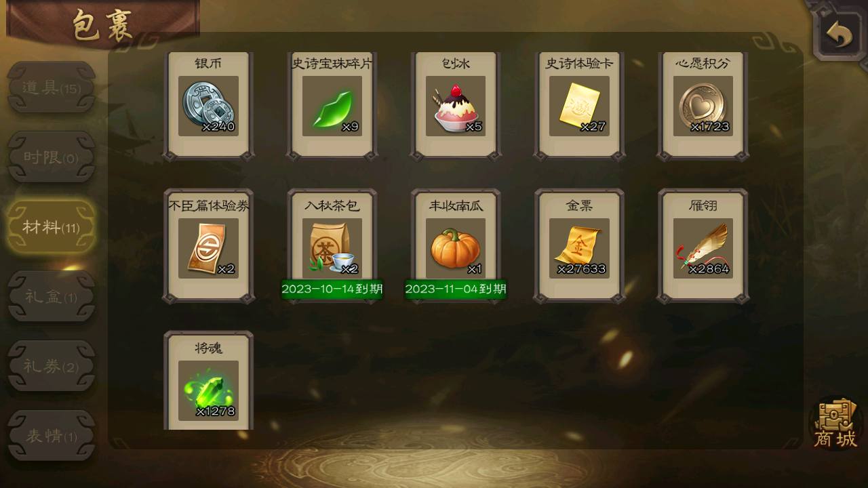
Task: Go back using the return arrow
Action: (x=840, y=34)
